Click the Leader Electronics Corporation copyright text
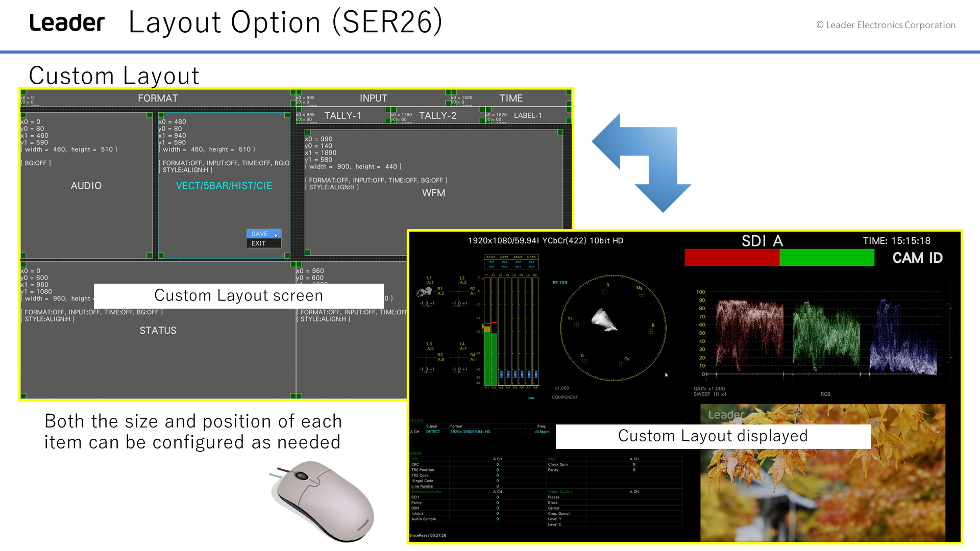 tap(886, 25)
